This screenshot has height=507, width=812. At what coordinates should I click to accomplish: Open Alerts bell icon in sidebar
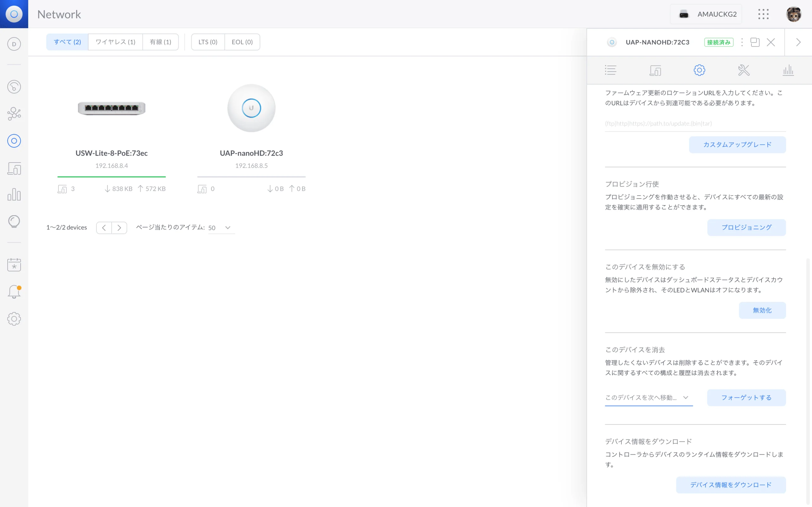(14, 292)
